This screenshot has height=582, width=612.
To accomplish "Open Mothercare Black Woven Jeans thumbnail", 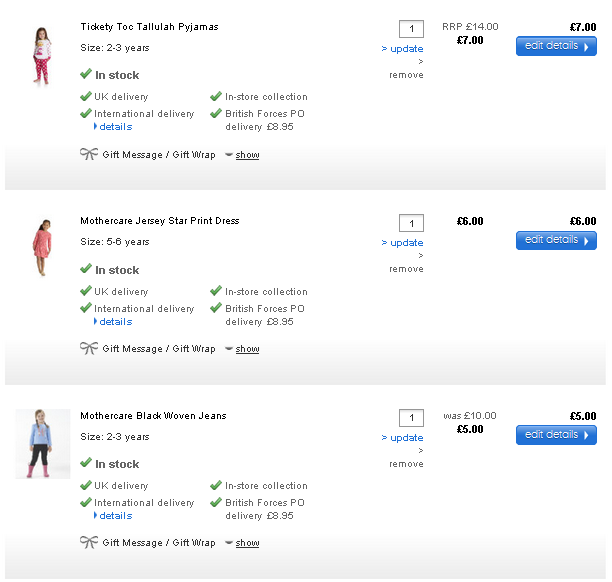I will pyautogui.click(x=43, y=443).
